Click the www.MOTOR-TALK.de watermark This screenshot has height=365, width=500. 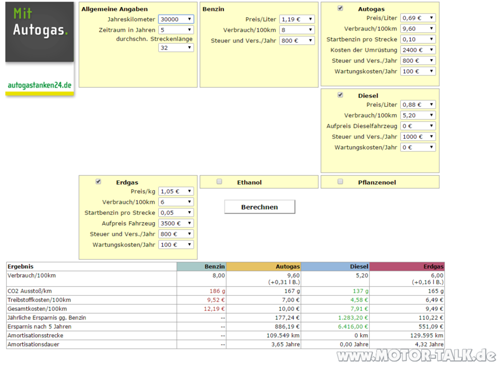click(416, 355)
